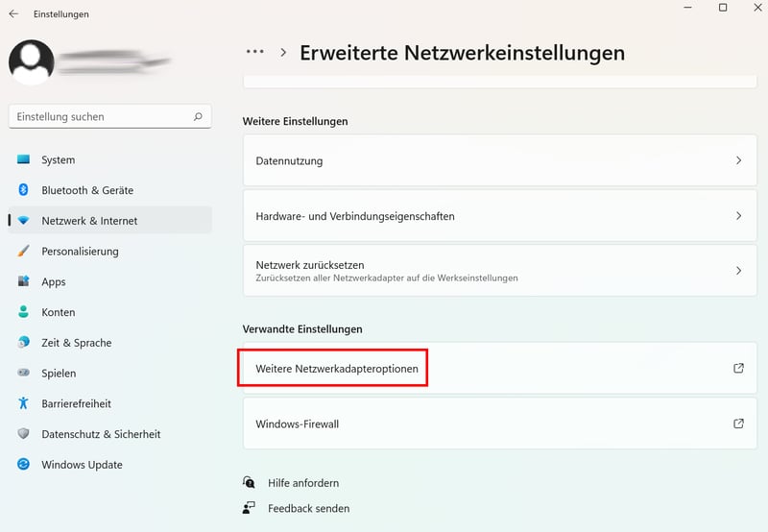Screen dimensions: 768x532
Task: Open the breadcrumb three-dots menu
Action: point(254,53)
